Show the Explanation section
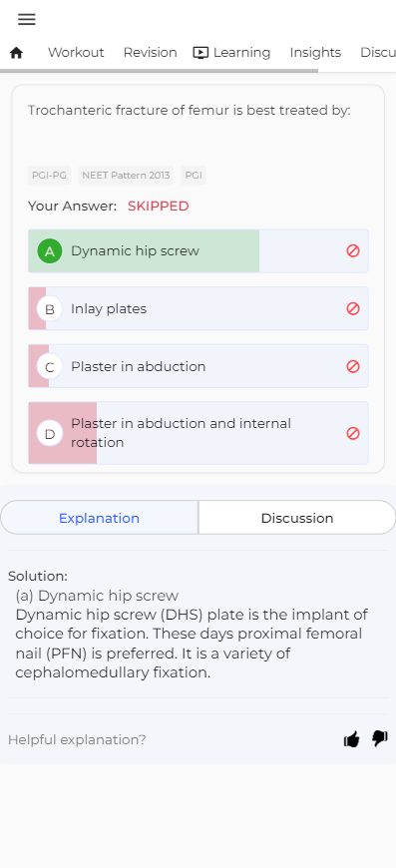The width and height of the screenshot is (396, 868). click(x=99, y=518)
